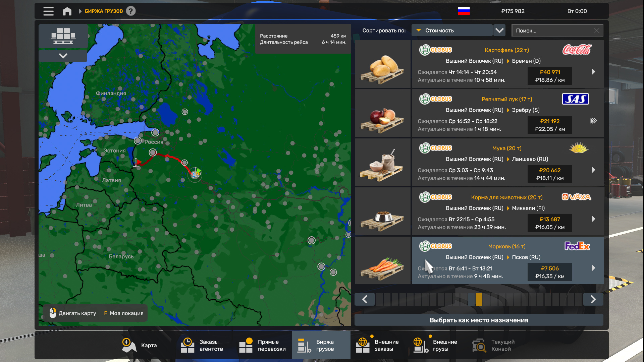The height and width of the screenshot is (362, 644).
Task: Open Прямые перевозки section
Action: (x=263, y=345)
